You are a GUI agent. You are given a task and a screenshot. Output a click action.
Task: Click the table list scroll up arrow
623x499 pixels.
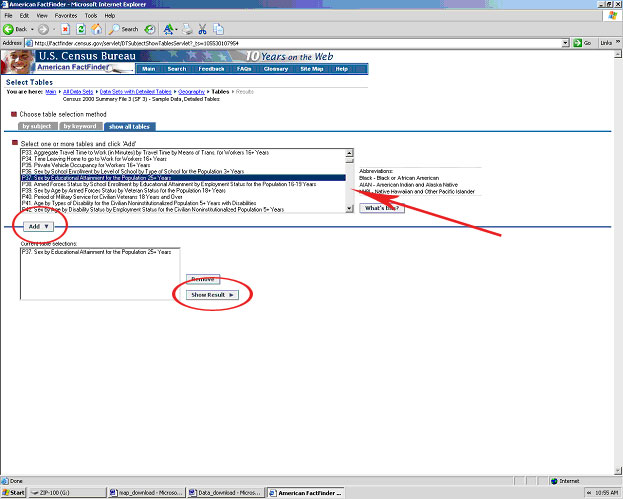(349, 153)
